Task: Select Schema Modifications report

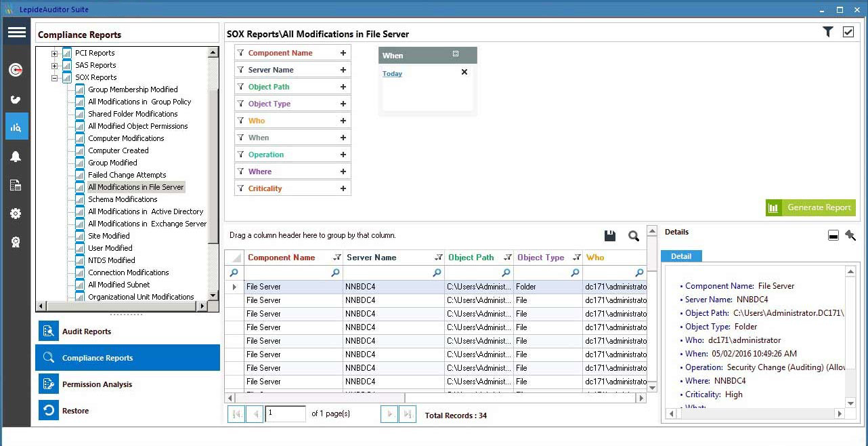Action: pyautogui.click(x=123, y=199)
